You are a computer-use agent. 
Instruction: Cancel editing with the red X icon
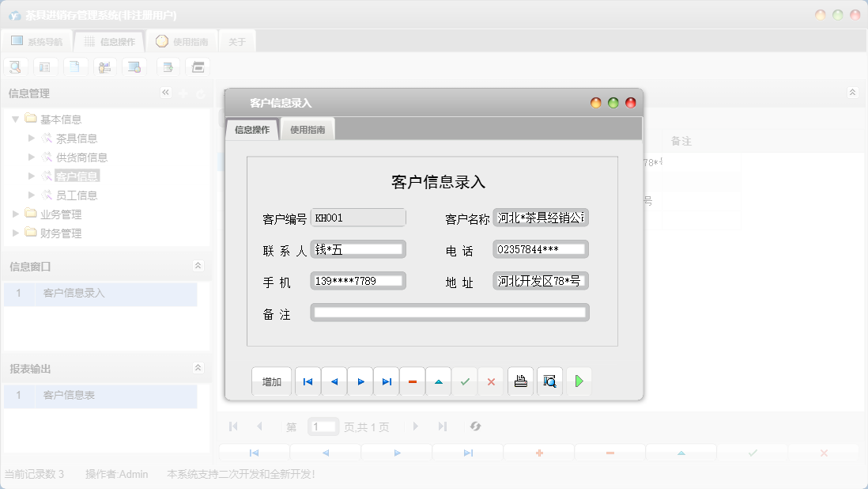pos(491,381)
